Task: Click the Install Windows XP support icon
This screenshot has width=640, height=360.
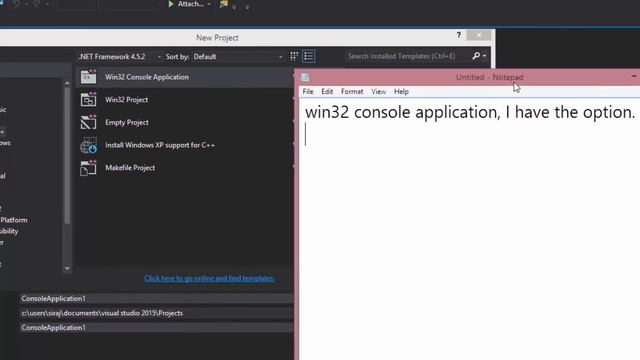Action: (x=88, y=145)
